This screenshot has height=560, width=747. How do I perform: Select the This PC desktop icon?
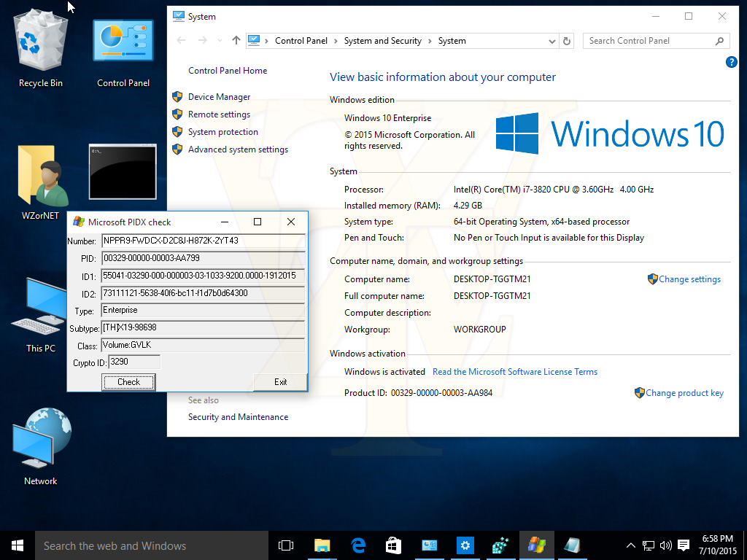[41, 315]
